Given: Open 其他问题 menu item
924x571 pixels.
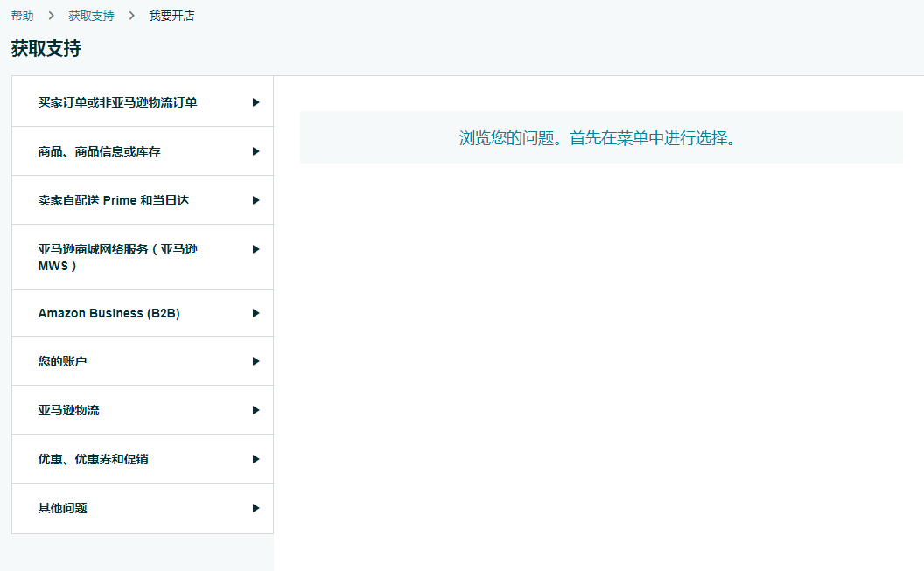Looking at the screenshot, I should tap(143, 508).
